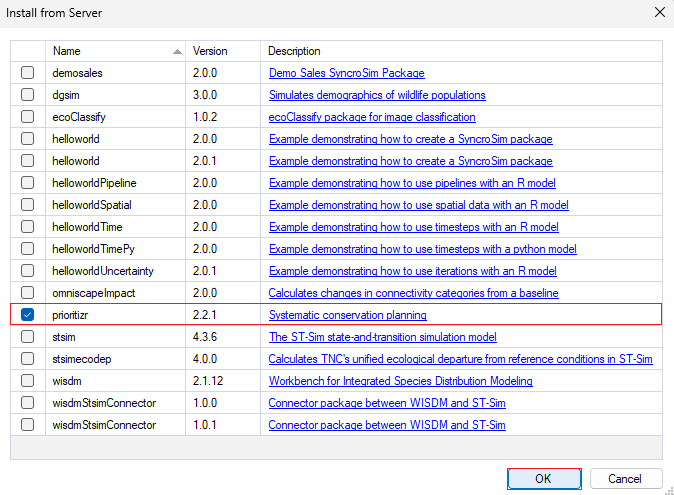The height and width of the screenshot is (495, 674).
Task: Open iterations with an R model link
Action: 413,271
